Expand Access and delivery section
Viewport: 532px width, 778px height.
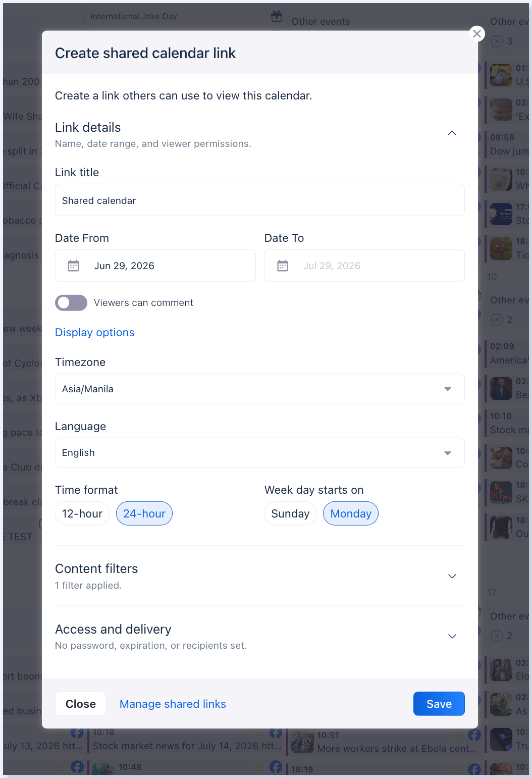pyautogui.click(x=259, y=636)
